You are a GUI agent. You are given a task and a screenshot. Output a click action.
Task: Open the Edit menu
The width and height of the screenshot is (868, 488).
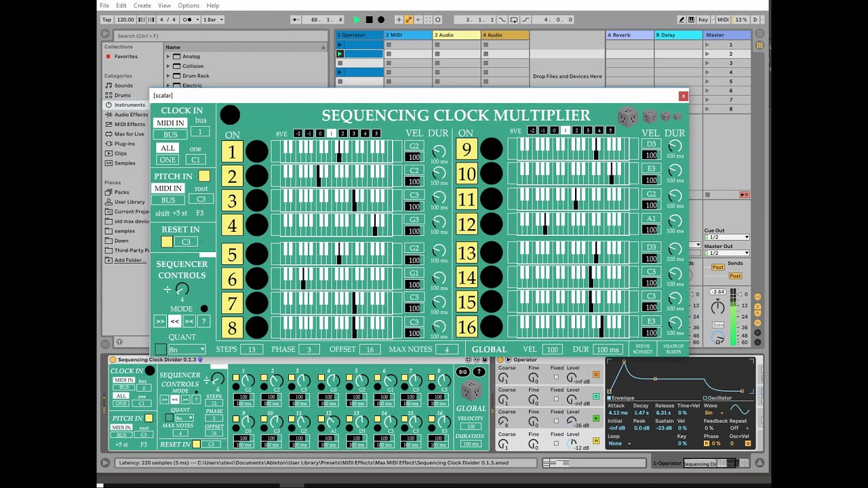(x=121, y=5)
